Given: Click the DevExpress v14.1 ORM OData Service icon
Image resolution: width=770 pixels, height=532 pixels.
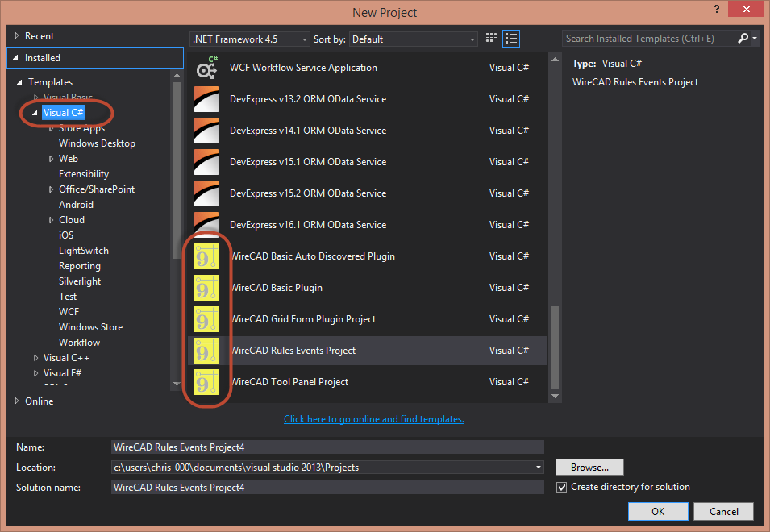Looking at the screenshot, I should coord(206,131).
